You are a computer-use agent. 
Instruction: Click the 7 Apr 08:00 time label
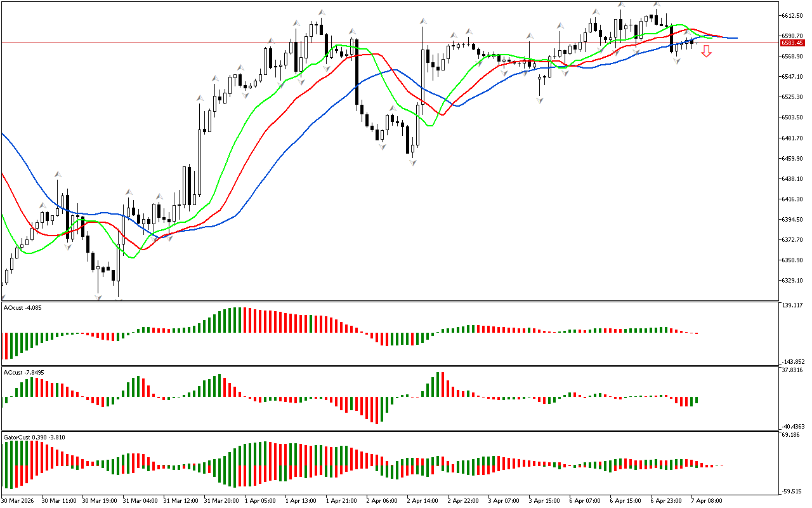[707, 501]
